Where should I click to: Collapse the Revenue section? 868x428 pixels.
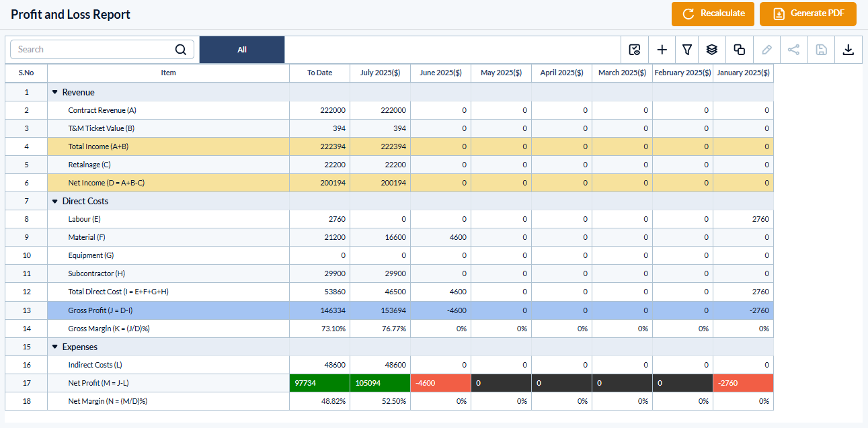(55, 92)
